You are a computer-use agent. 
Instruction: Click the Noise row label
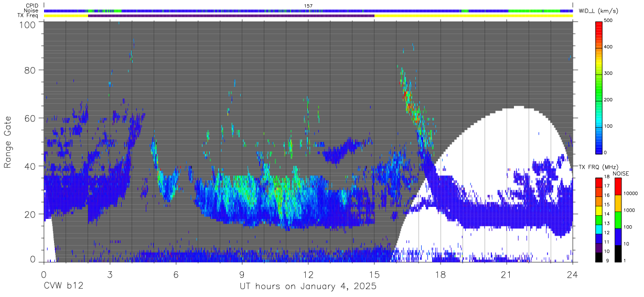pos(30,10)
